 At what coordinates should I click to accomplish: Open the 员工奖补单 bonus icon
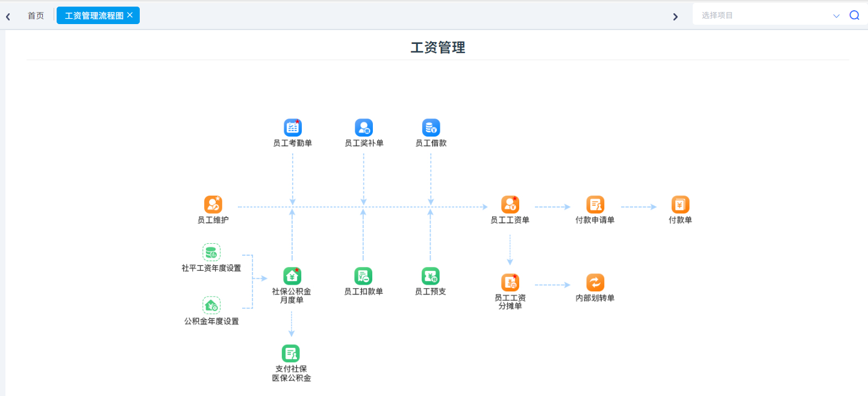tap(364, 128)
